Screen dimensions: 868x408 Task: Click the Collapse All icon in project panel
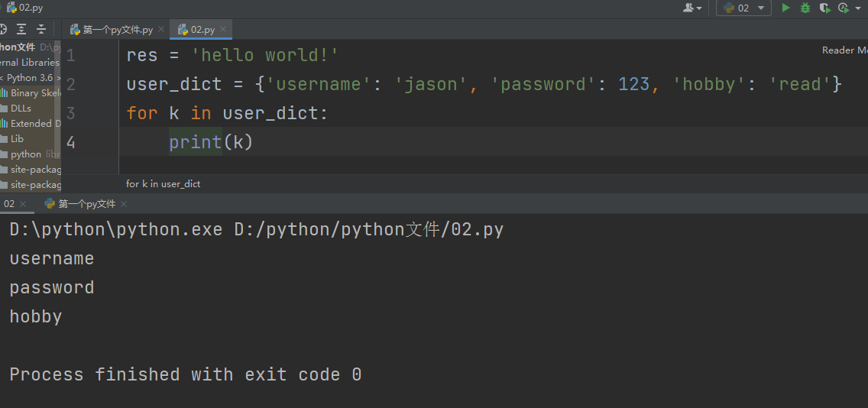[x=41, y=29]
